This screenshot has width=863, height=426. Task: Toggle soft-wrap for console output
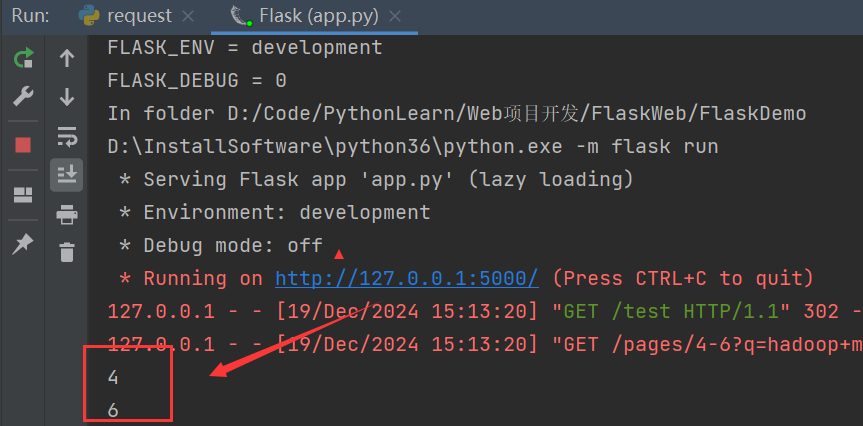(x=67, y=135)
